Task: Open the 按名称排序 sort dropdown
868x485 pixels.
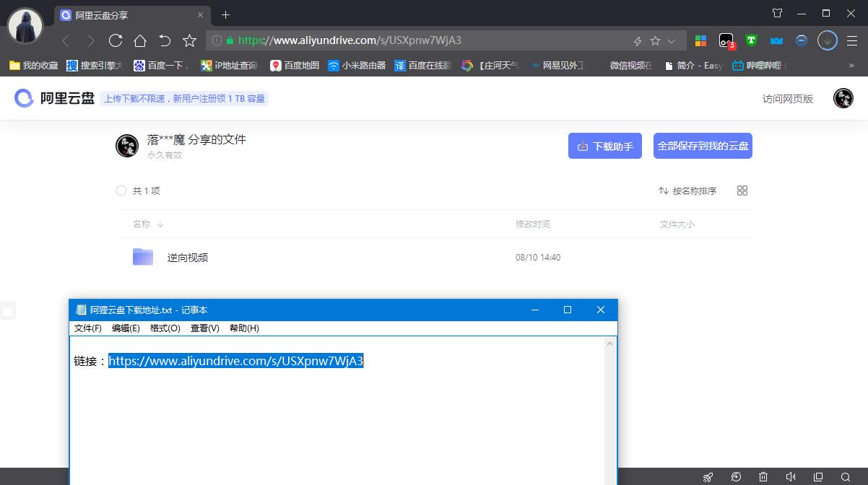Action: pos(687,191)
